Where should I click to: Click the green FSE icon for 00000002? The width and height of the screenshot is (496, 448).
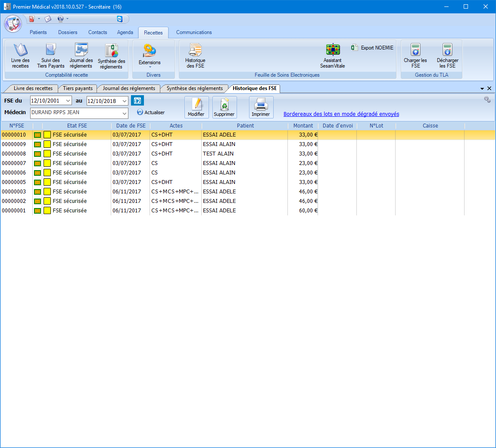click(37, 202)
